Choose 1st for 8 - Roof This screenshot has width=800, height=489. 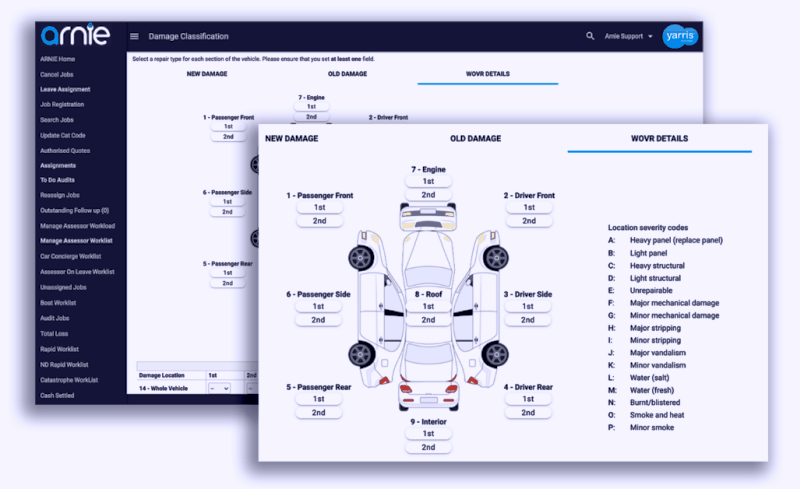[x=428, y=306]
